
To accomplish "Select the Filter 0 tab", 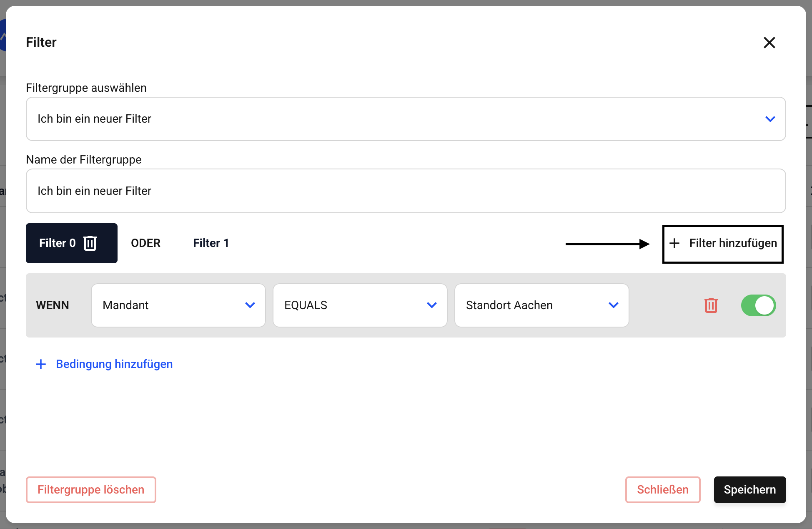I will coord(58,243).
